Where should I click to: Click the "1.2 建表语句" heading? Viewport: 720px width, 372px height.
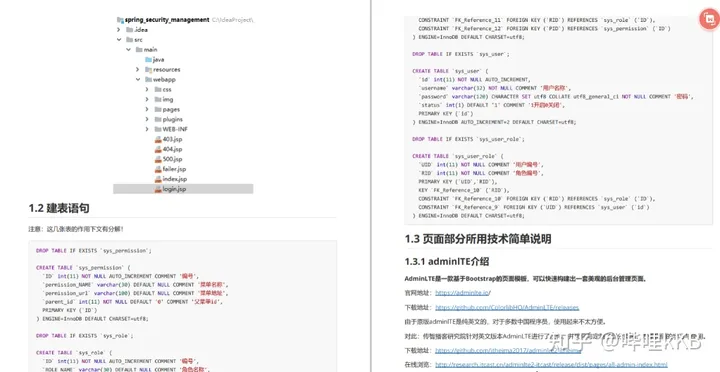[x=59, y=209]
